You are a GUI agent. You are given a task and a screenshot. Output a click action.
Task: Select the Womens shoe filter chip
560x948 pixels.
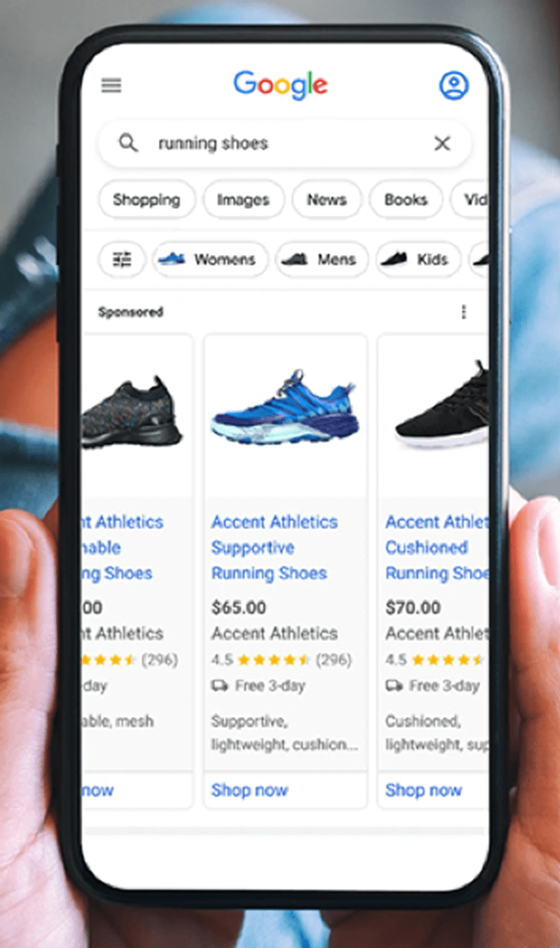[x=210, y=260]
